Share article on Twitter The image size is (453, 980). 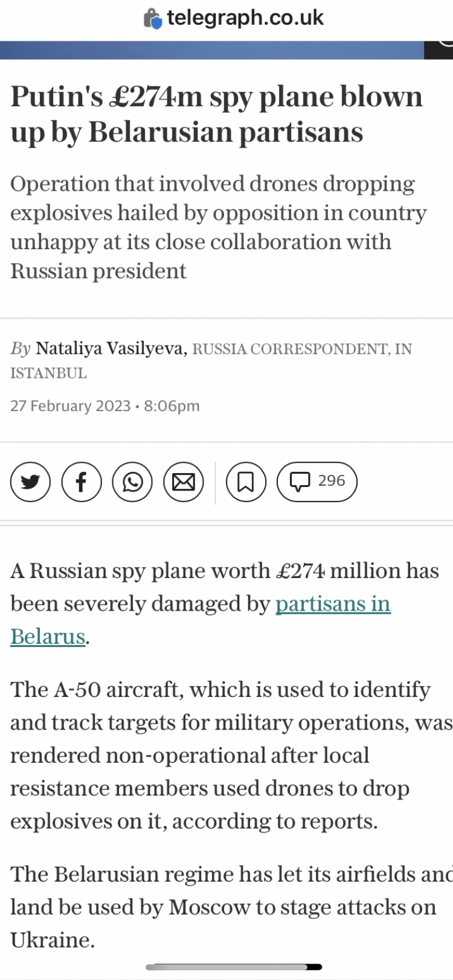30,482
